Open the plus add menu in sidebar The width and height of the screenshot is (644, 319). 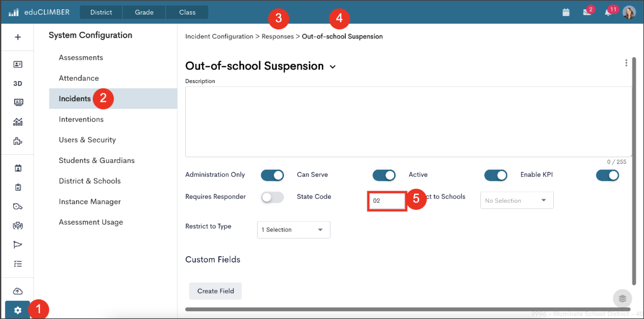pos(17,37)
